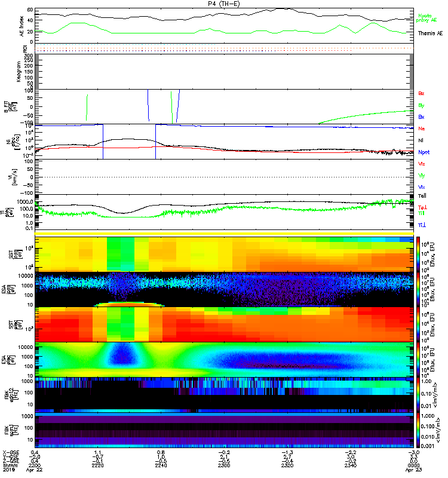Click the blue Bx legend label
Screen dimensions: 448x478
(x=421, y=117)
